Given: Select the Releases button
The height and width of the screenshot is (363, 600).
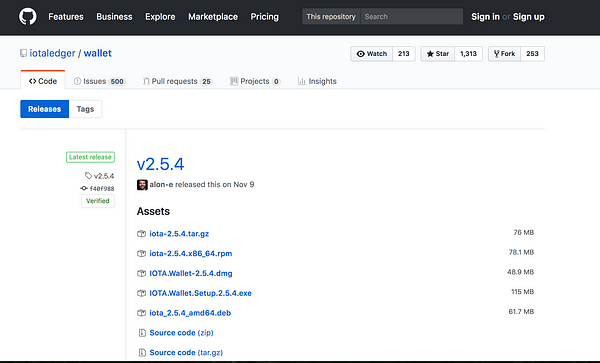Looking at the screenshot, I should point(44,109).
